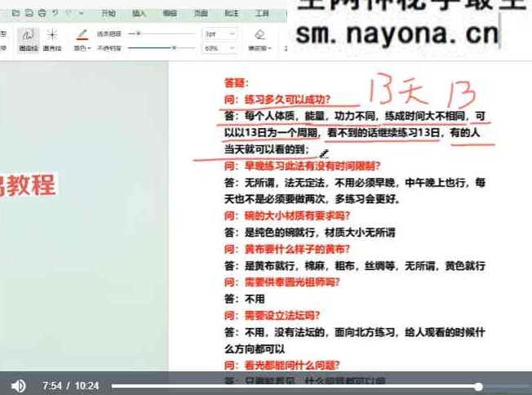This screenshot has height=395, width=532.
Task: Click the print icon in quick toolbar
Action: [42, 13]
